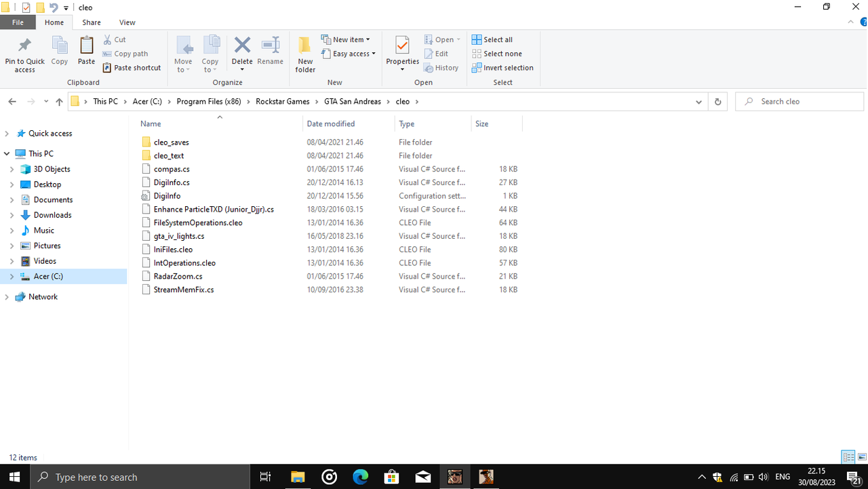Click Select all in ribbon
The height and width of the screenshot is (489, 868).
tap(492, 39)
